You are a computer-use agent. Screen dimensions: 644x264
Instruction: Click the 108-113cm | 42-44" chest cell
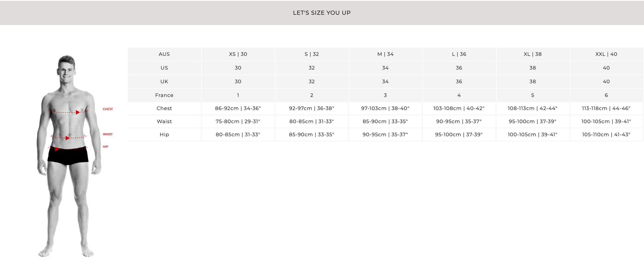pos(532,108)
